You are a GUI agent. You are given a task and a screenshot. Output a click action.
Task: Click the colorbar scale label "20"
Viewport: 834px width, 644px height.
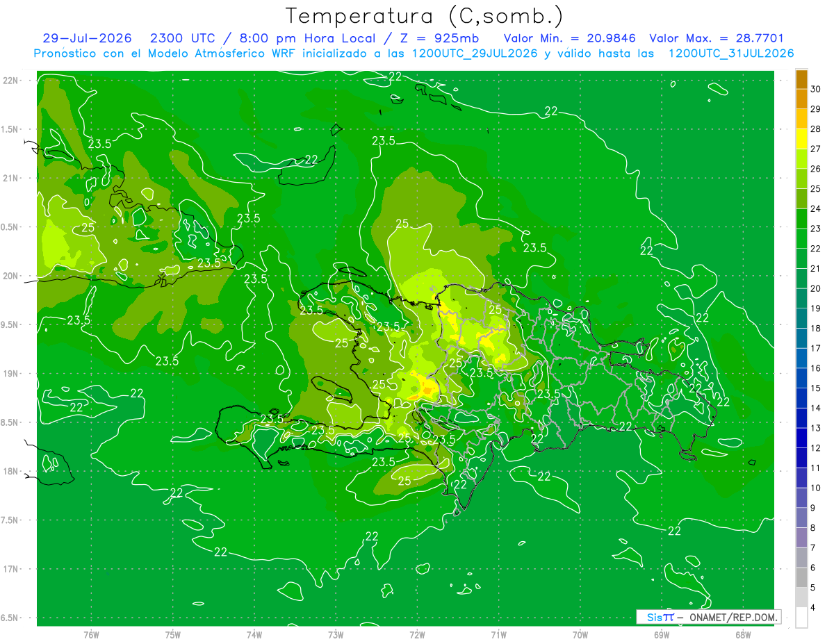click(x=815, y=288)
